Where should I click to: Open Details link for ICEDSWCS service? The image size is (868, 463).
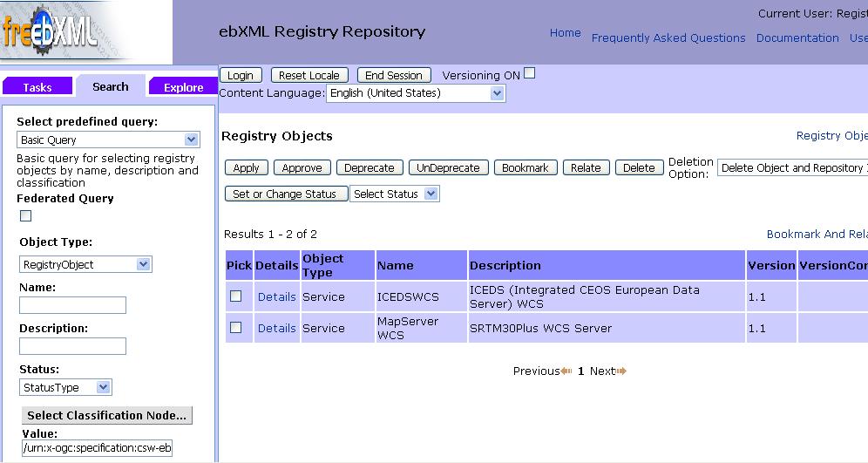276,296
